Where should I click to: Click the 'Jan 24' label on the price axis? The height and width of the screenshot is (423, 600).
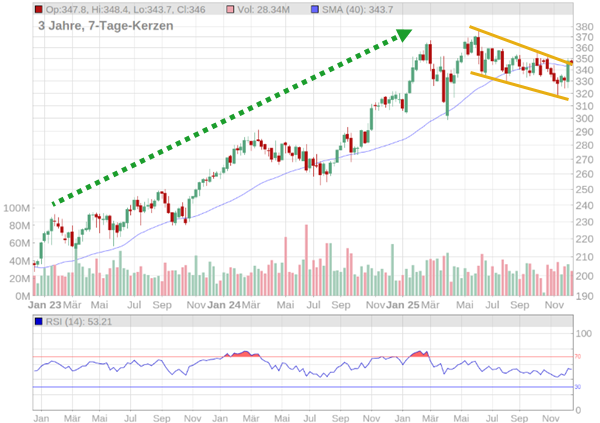click(x=223, y=304)
